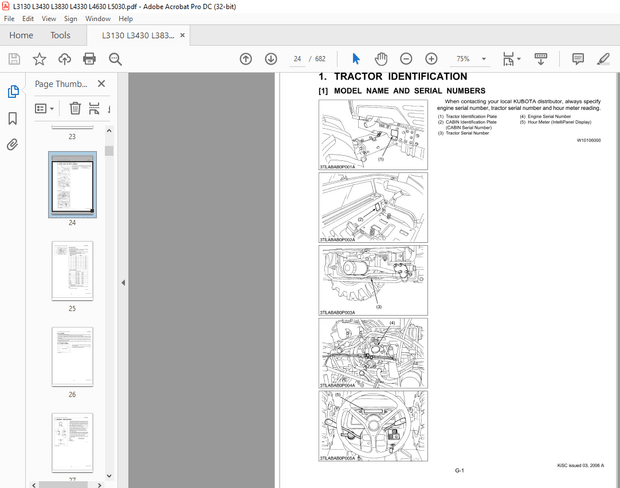The width and height of the screenshot is (620, 488).
Task: Bookmark the file with the star icon
Action: [x=39, y=59]
